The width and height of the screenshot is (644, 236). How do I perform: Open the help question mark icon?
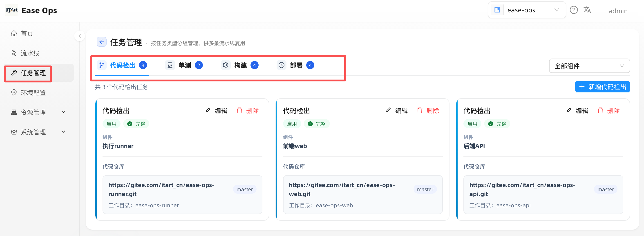click(573, 10)
